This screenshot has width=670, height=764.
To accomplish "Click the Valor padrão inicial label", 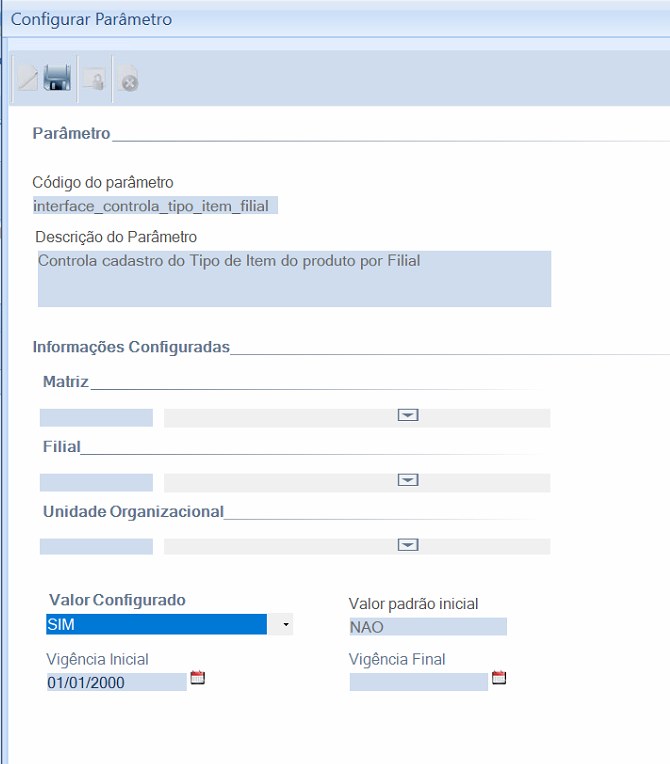I will (413, 604).
